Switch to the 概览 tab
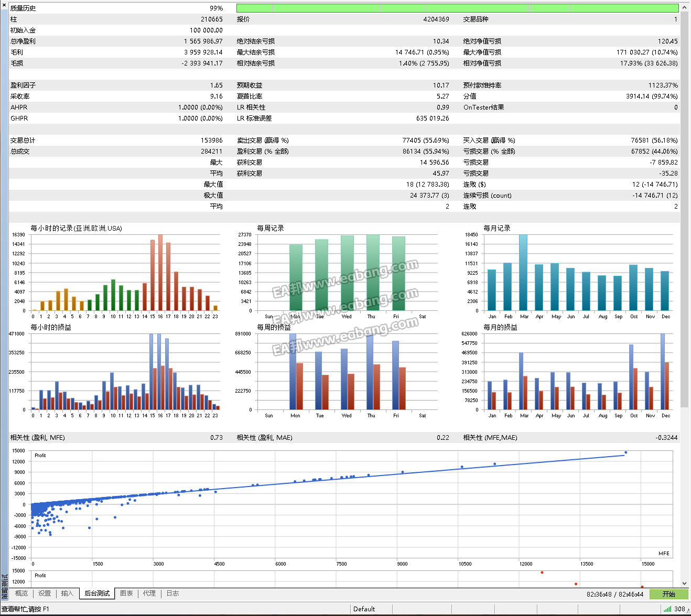691x616 pixels. (21, 593)
